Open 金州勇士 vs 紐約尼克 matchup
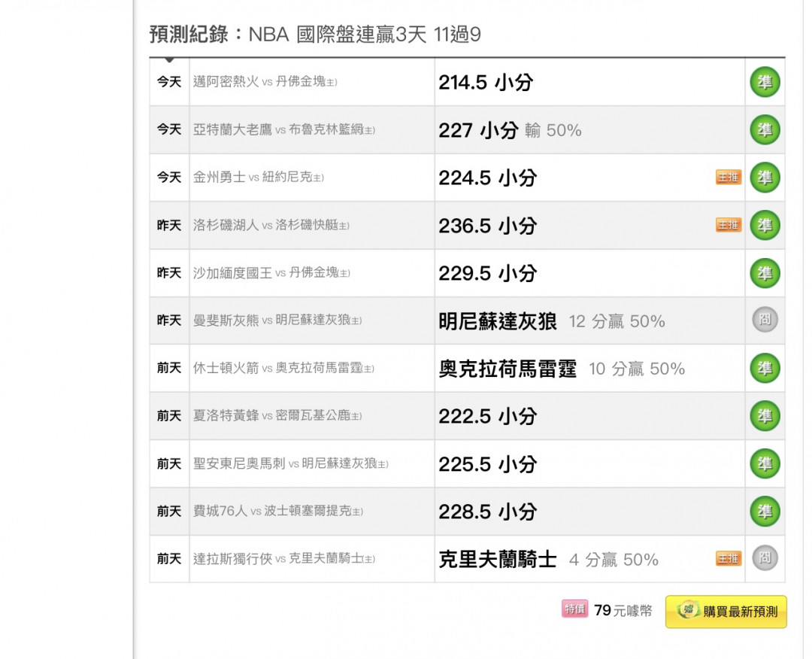 click(258, 178)
